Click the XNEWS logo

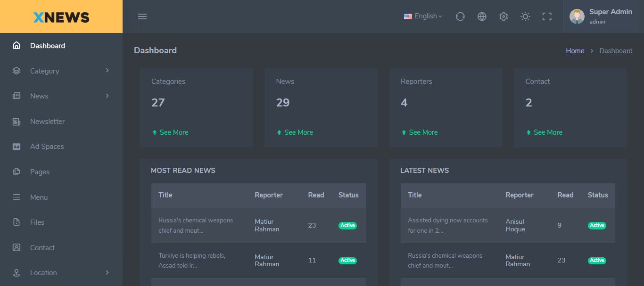[x=61, y=17]
